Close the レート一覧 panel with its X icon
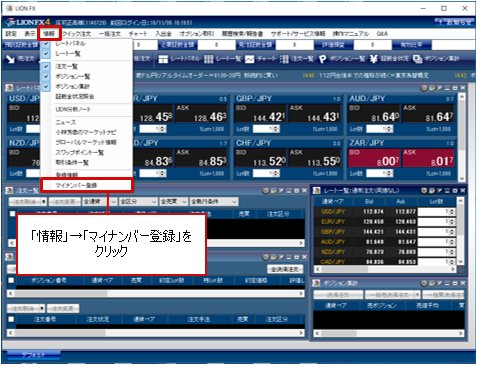Screen dimensions: 477x367 tap(463, 190)
